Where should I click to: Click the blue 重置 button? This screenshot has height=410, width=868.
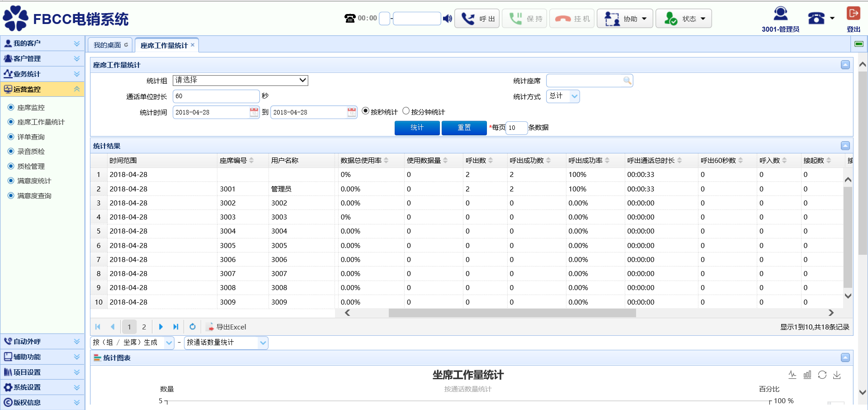[x=464, y=128]
